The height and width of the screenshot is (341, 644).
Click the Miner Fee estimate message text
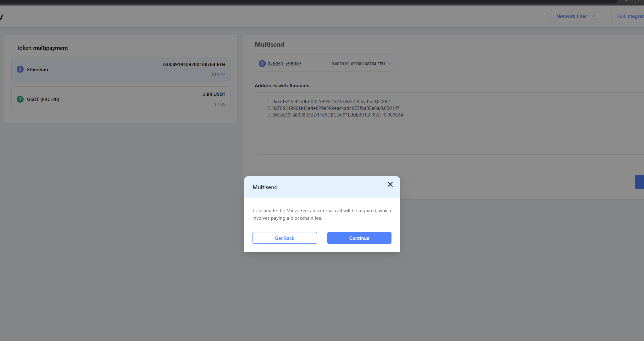click(x=322, y=214)
